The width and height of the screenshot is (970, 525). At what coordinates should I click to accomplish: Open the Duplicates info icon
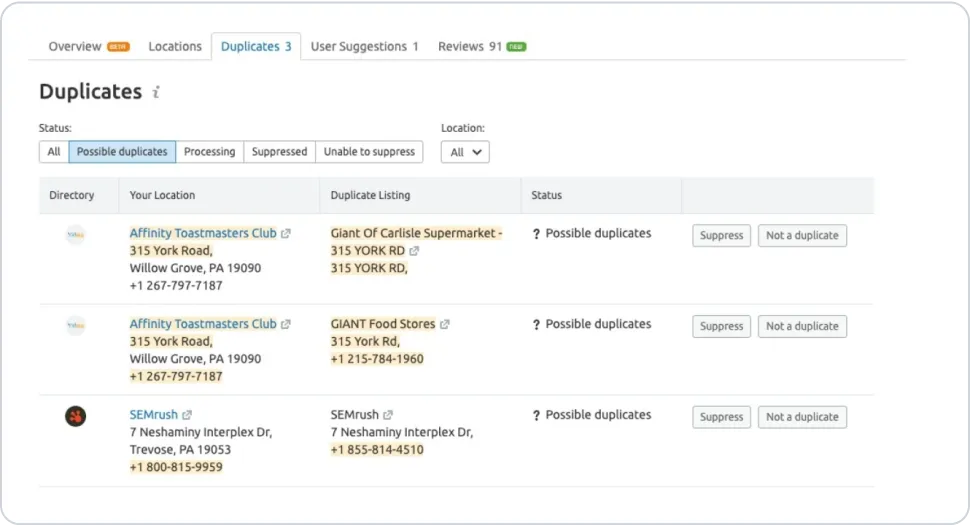pyautogui.click(x=156, y=92)
